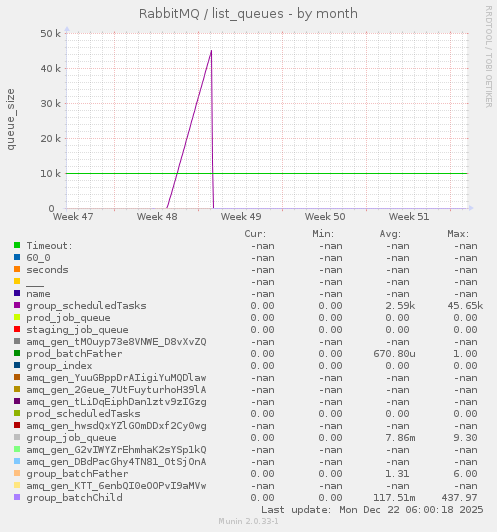Click amq_gen_tLiDqEiphDanlztv9zIGzg label
This screenshot has height=532, width=497.
pos(116,402)
